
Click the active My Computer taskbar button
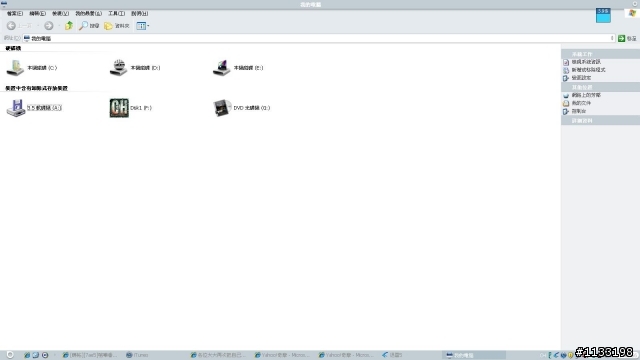pos(475,355)
